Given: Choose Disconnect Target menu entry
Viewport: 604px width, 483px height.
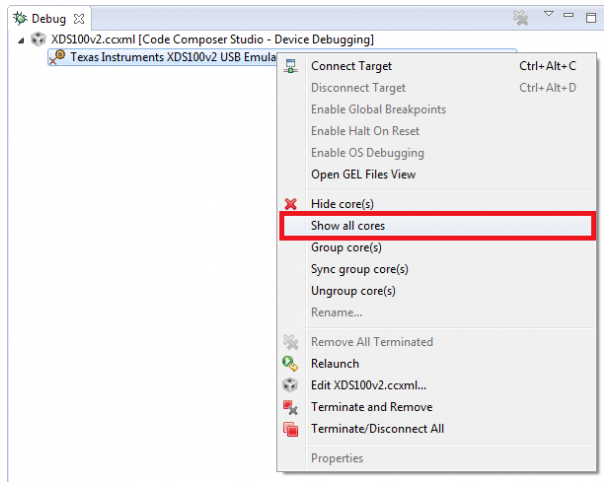Looking at the screenshot, I should (x=438, y=88).
